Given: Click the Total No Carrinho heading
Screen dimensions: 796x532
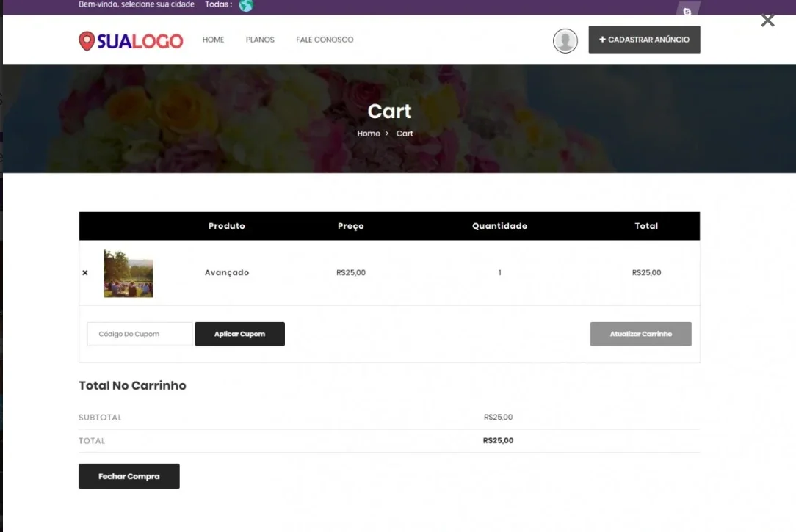Looking at the screenshot, I should (132, 385).
